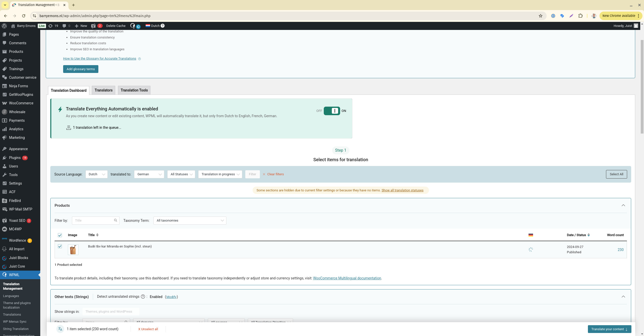Click the help icon next to Detect untranslated strings
Viewport: 644px width, 336px height.
[143, 297]
